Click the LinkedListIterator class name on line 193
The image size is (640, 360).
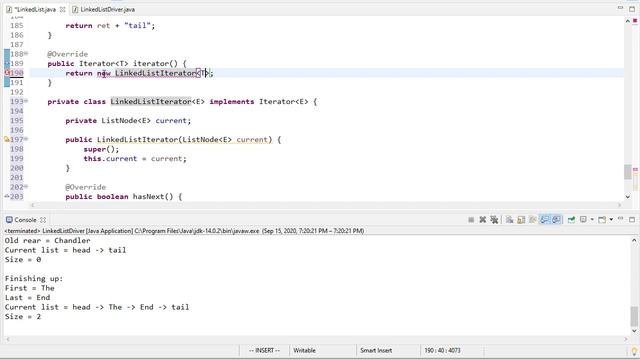point(151,101)
